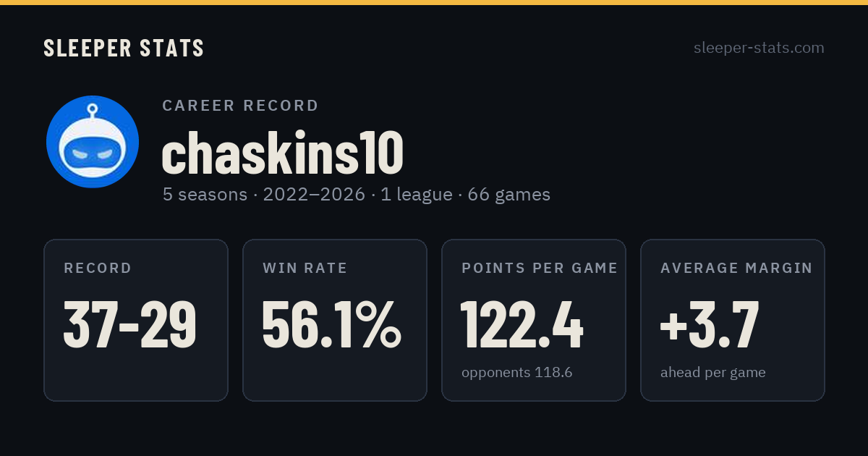Open the Record 37-29 card
The height and width of the screenshot is (456, 868).
click(136, 320)
